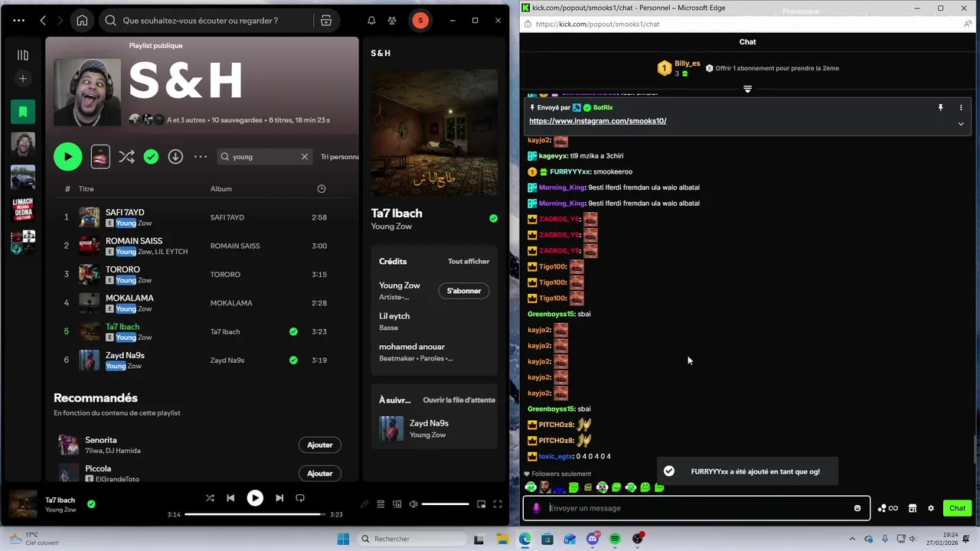Open the MOKALAMA album link
980x551 pixels.
click(231, 303)
